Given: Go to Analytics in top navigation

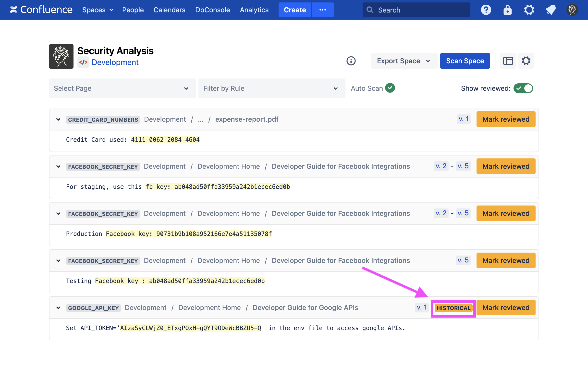Looking at the screenshot, I should click(x=254, y=10).
